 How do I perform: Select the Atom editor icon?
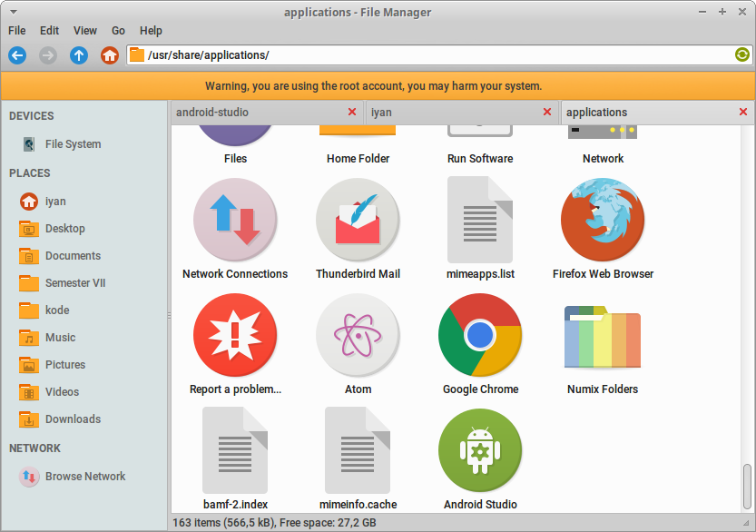click(358, 335)
